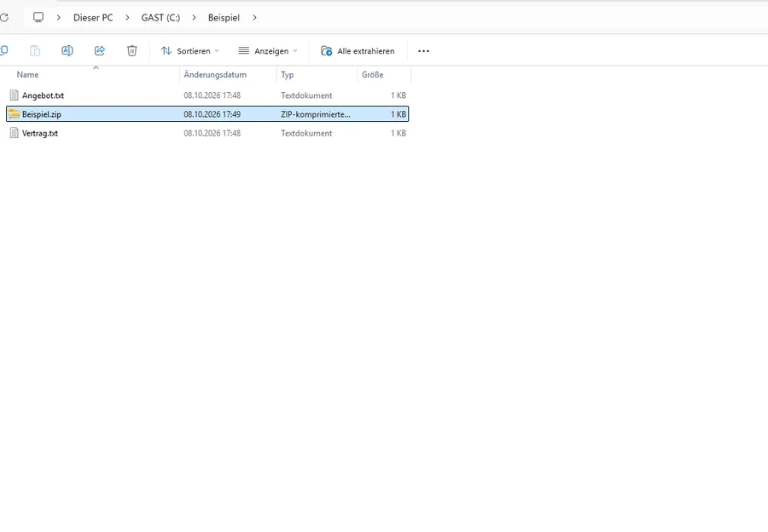Sort by Änderungsdatum column header
Image resolution: width=768 pixels, height=532 pixels.
coord(215,75)
